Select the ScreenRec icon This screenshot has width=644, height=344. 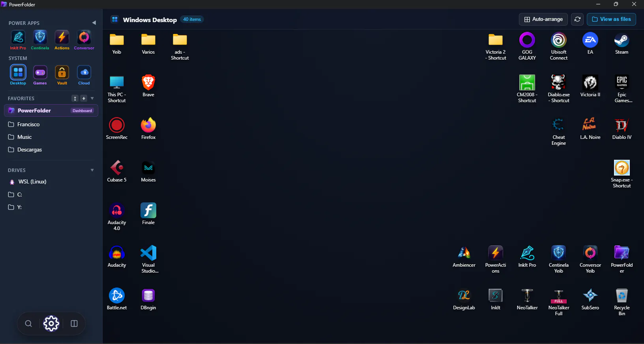(x=117, y=129)
